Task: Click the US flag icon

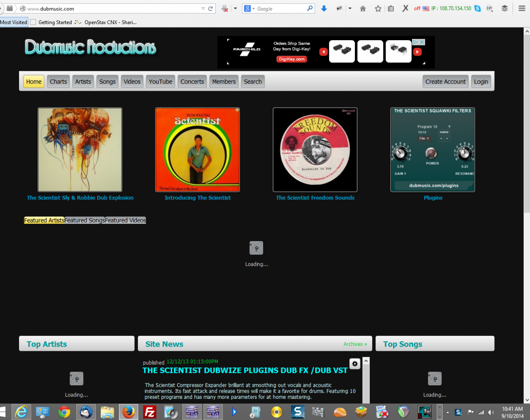Action: (x=426, y=8)
